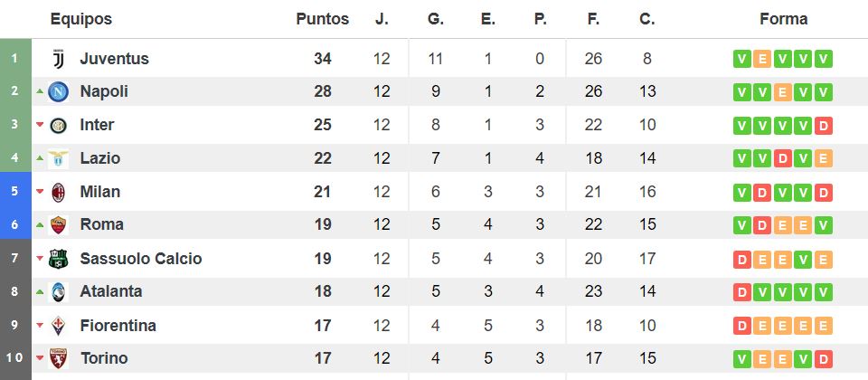The image size is (868, 380).
Task: Click the Juventus club crest
Action: [58, 59]
